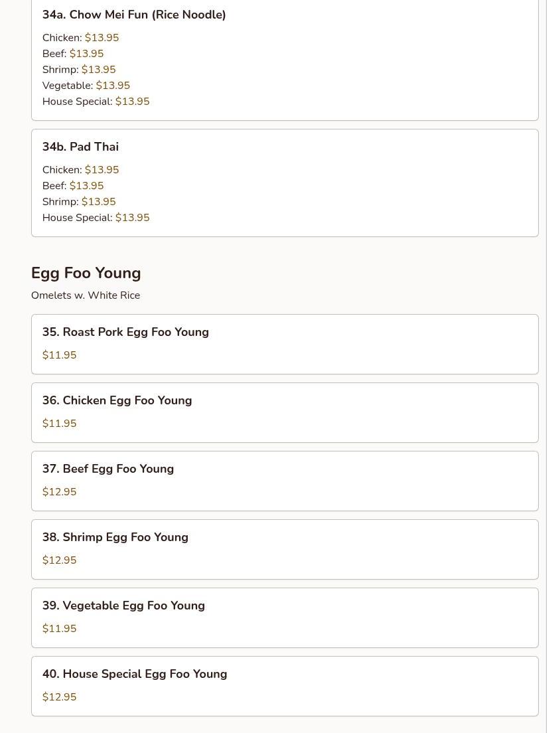Click the 34b. Pad Thai title

(80, 147)
